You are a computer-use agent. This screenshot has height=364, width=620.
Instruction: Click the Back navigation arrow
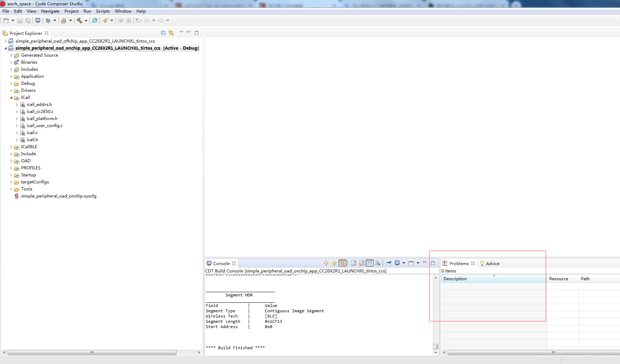147,20
